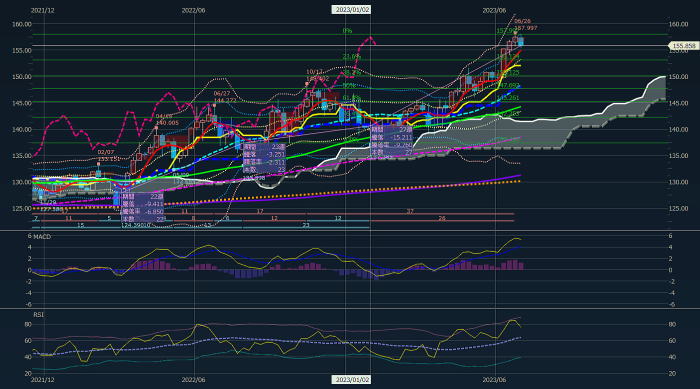The width and height of the screenshot is (700, 389).
Task: Click 160.00 on the right price axis
Action: pos(678,24)
